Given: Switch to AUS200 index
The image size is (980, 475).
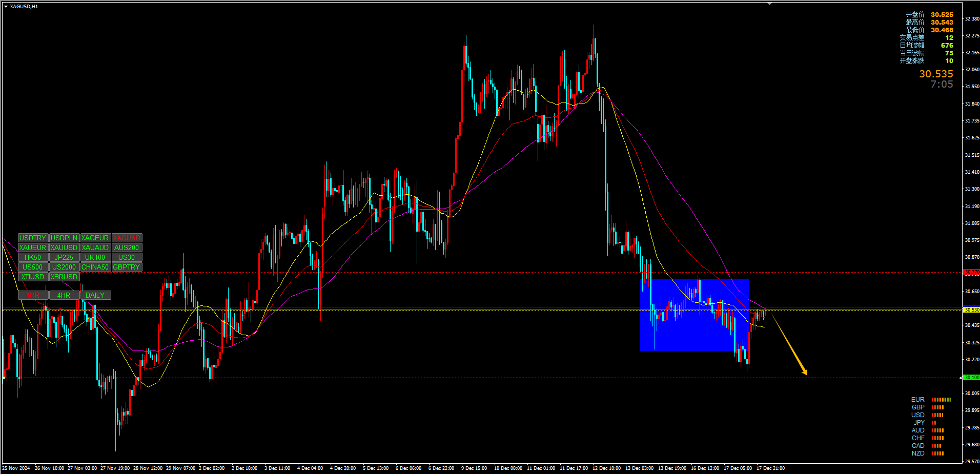Looking at the screenshot, I should [x=127, y=247].
